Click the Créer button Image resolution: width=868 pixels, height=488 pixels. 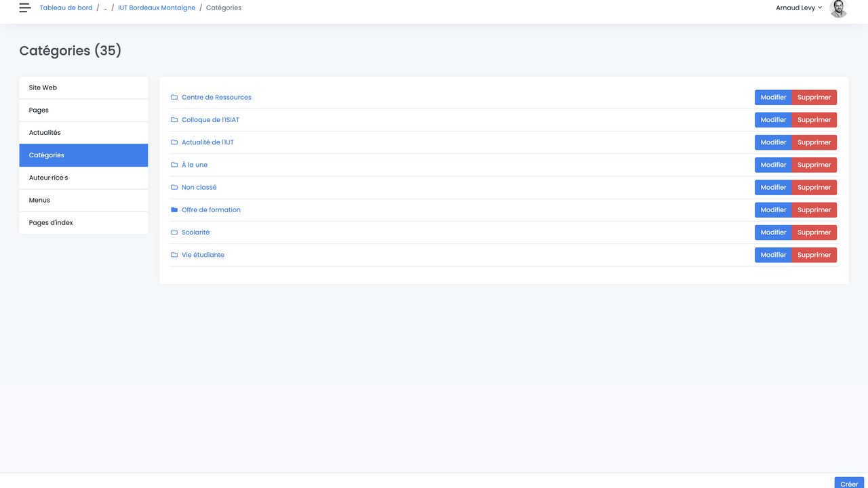pos(849,483)
